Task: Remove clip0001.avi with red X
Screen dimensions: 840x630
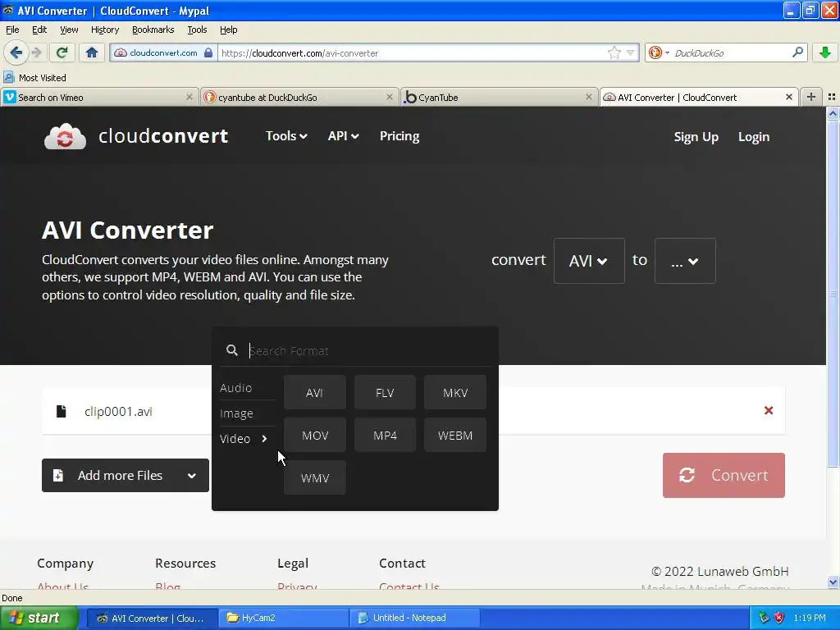Action: click(x=768, y=410)
